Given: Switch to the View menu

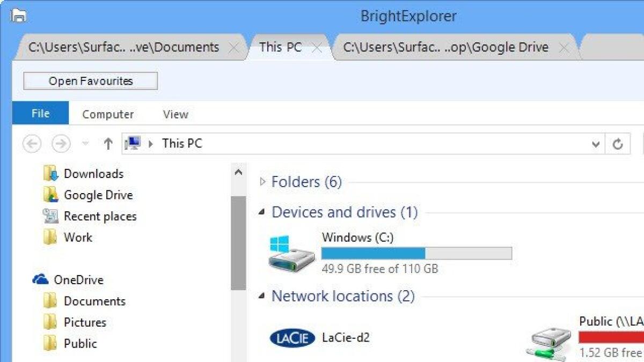Looking at the screenshot, I should (x=175, y=114).
